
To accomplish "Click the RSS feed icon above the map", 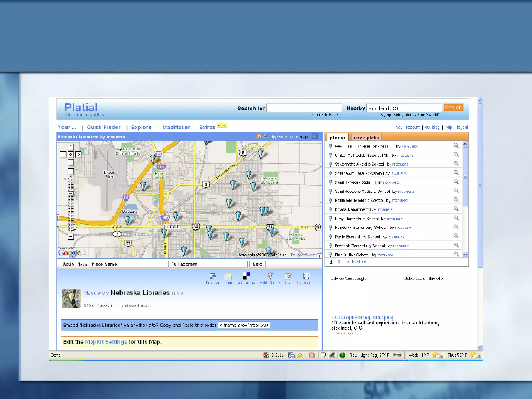I will [x=259, y=136].
